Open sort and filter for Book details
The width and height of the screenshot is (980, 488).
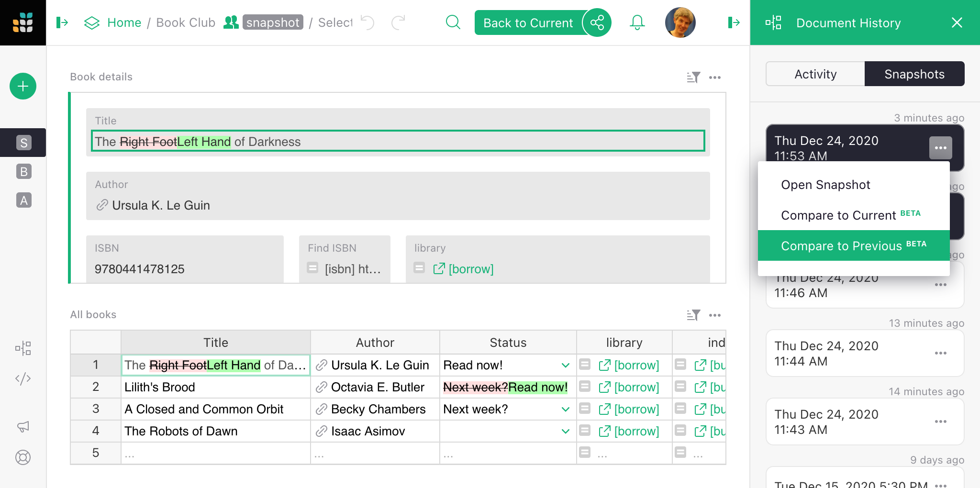point(693,78)
